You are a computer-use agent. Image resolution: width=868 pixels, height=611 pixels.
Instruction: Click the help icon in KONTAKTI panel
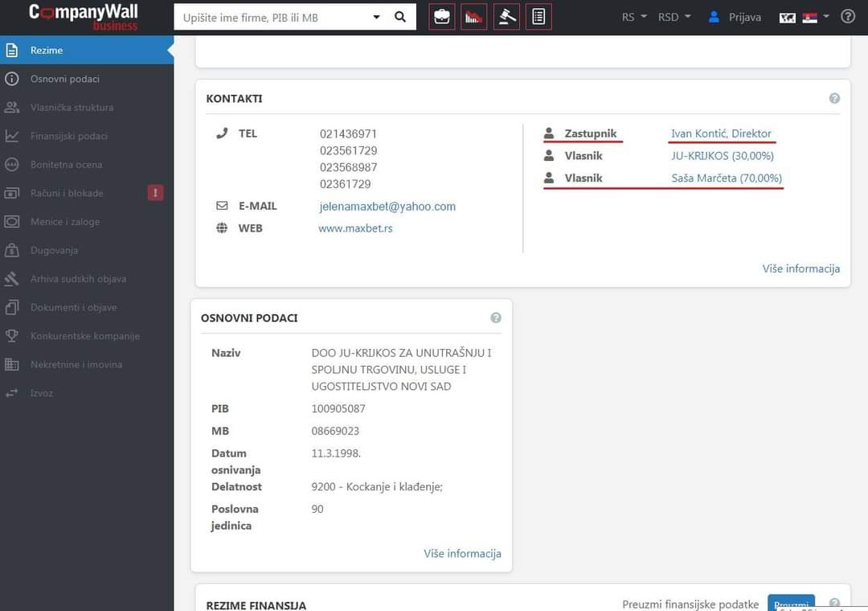[x=834, y=98]
